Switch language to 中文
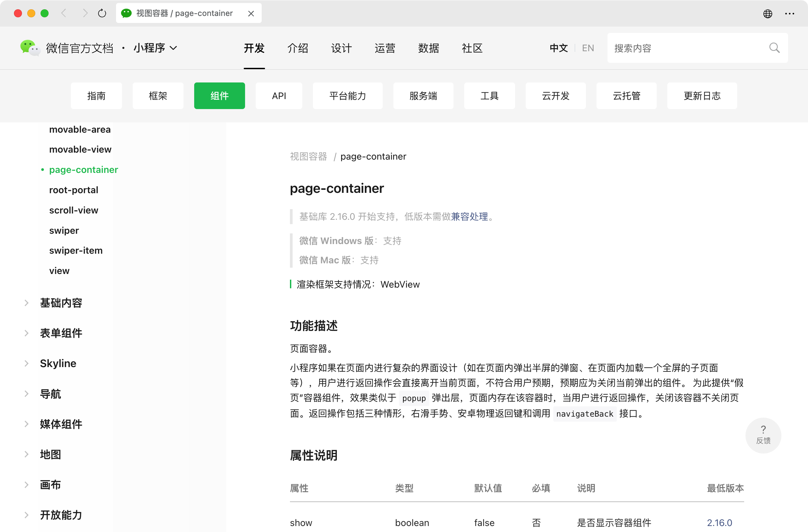808x532 pixels. [x=559, y=48]
